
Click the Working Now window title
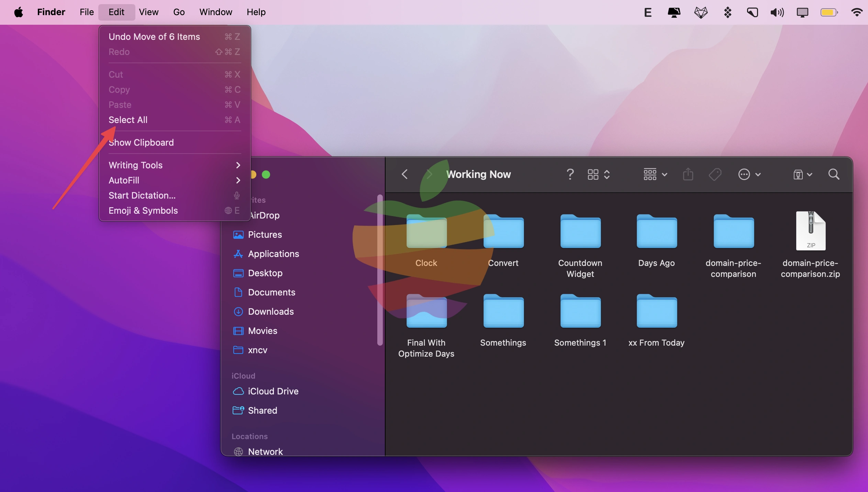[478, 175]
